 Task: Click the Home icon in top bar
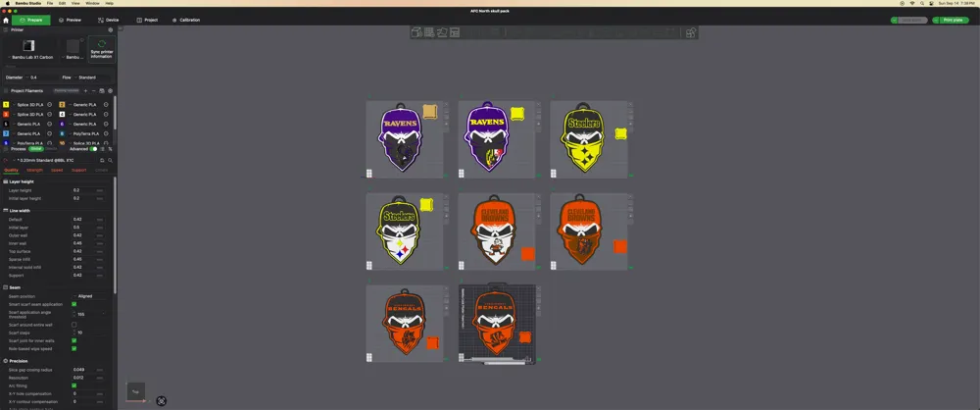[x=6, y=20]
